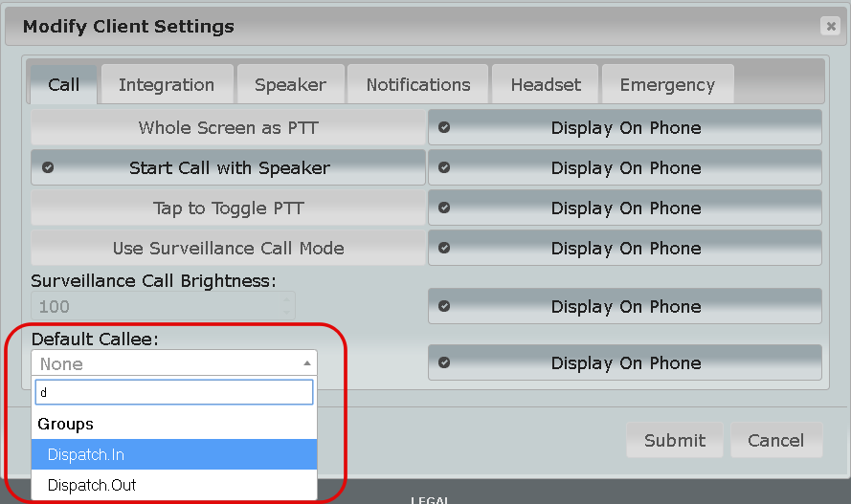Viewport: 851px width, 504px height.
Task: Toggle Display On Phone for Whole Screen PTT
Action: click(625, 128)
